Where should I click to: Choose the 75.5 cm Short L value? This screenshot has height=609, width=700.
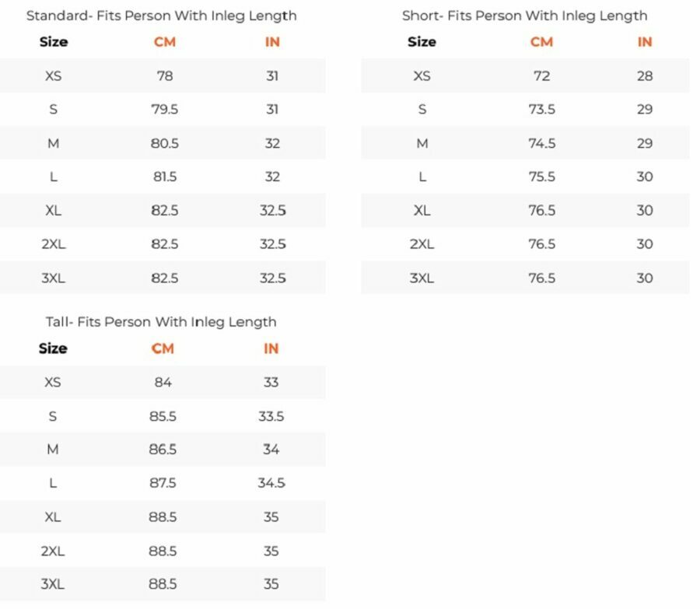(541, 177)
